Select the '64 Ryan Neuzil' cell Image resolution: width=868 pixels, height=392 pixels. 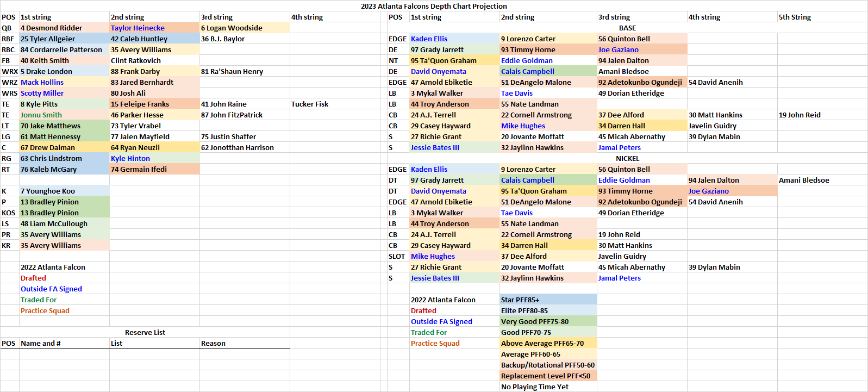(x=154, y=147)
